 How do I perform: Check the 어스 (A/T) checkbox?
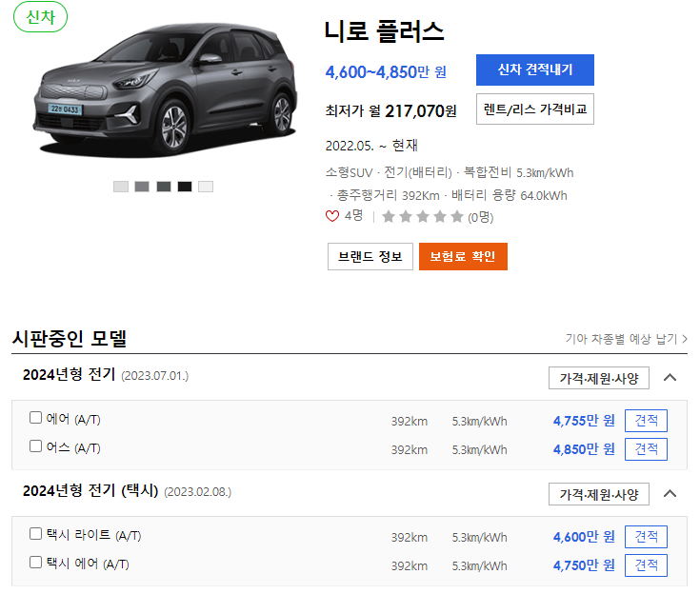(36, 446)
